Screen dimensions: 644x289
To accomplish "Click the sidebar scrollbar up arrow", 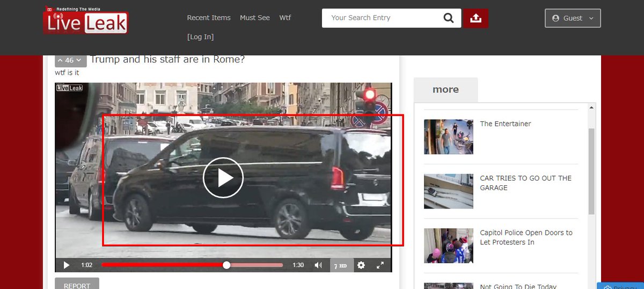I will (x=592, y=107).
